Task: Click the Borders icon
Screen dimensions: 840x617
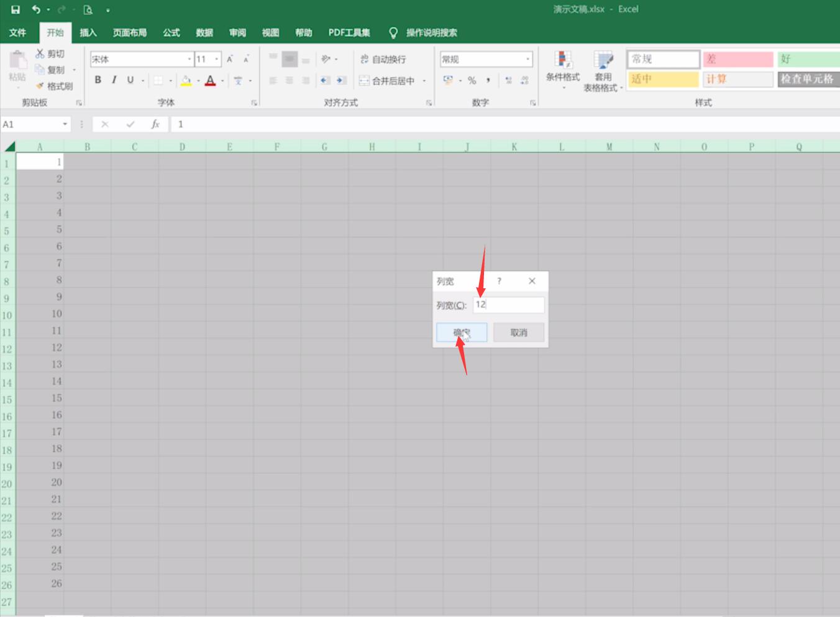Action: tap(158, 80)
